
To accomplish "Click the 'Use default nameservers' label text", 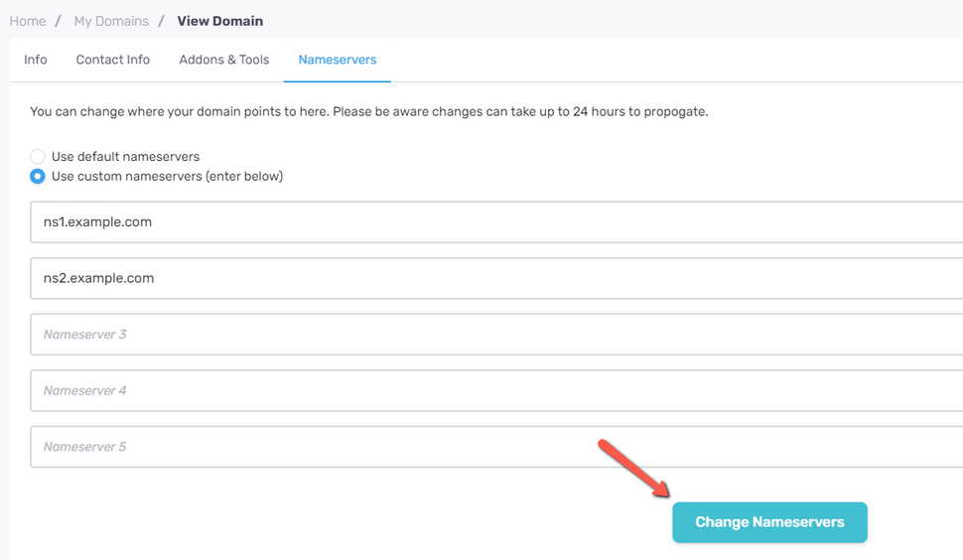I will click(125, 157).
